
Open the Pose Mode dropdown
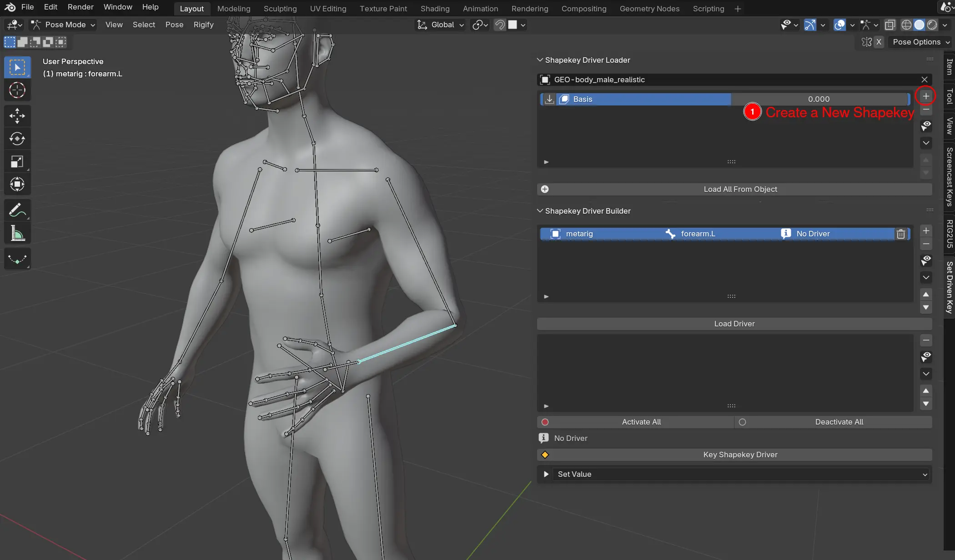pos(63,25)
